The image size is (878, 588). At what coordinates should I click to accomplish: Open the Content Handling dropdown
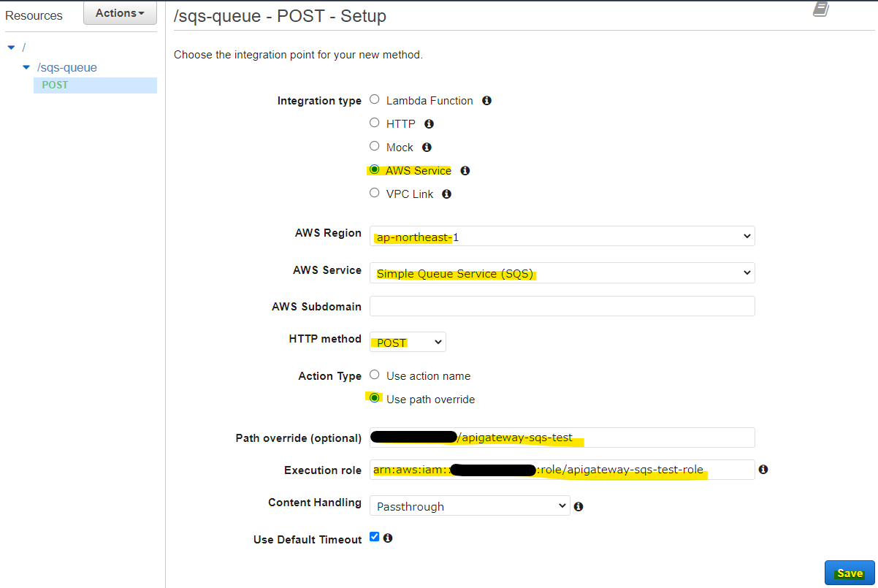point(470,505)
